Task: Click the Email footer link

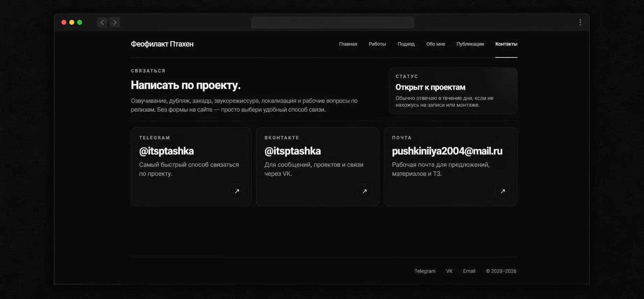Action: coord(469,271)
